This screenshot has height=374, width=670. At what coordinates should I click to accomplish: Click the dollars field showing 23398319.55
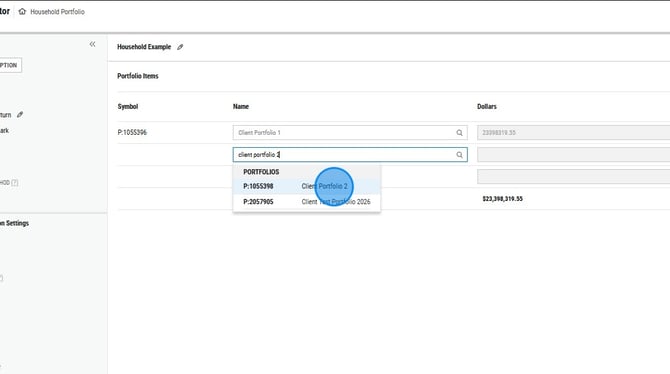click(573, 133)
